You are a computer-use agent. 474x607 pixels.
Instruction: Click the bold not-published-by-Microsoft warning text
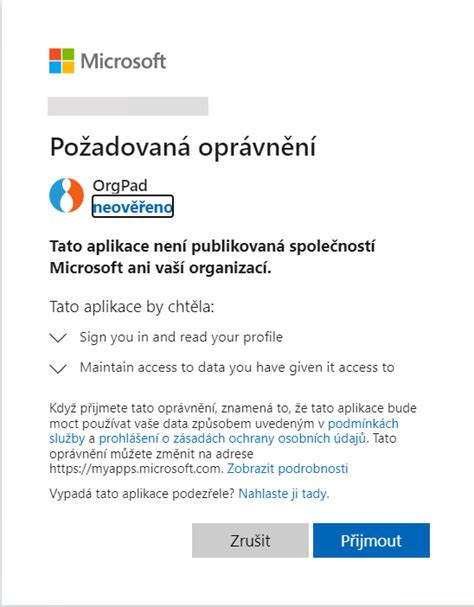[212, 257]
